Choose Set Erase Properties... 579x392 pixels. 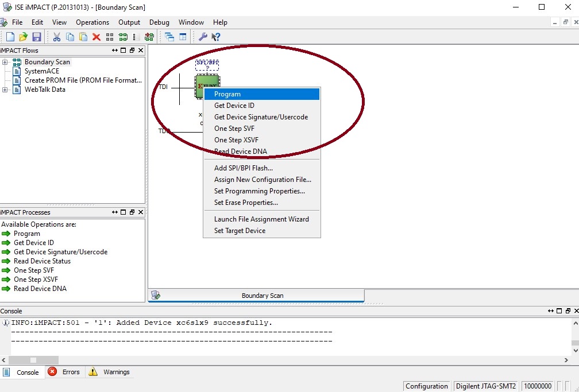(262, 202)
